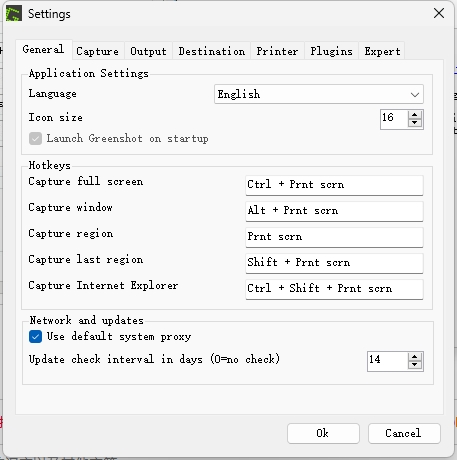This screenshot has height=460, width=457.
Task: Show the Plugins tab
Action: tap(331, 51)
